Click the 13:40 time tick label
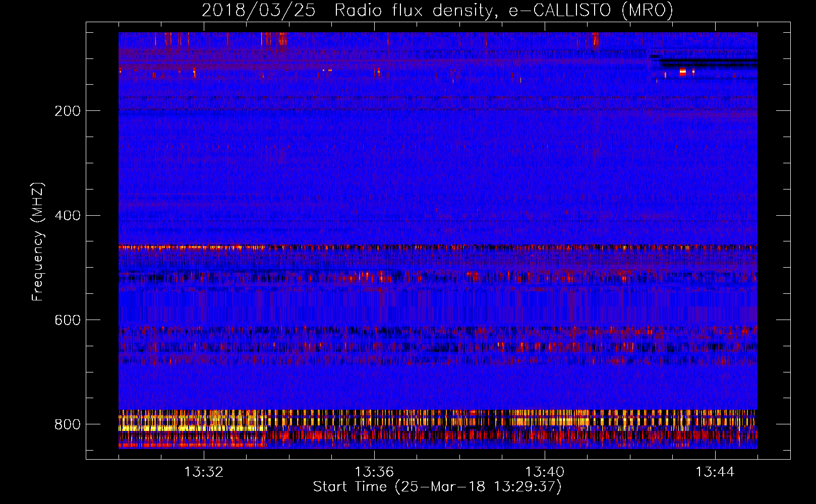Screen dimensions: 816x504 pos(545,472)
